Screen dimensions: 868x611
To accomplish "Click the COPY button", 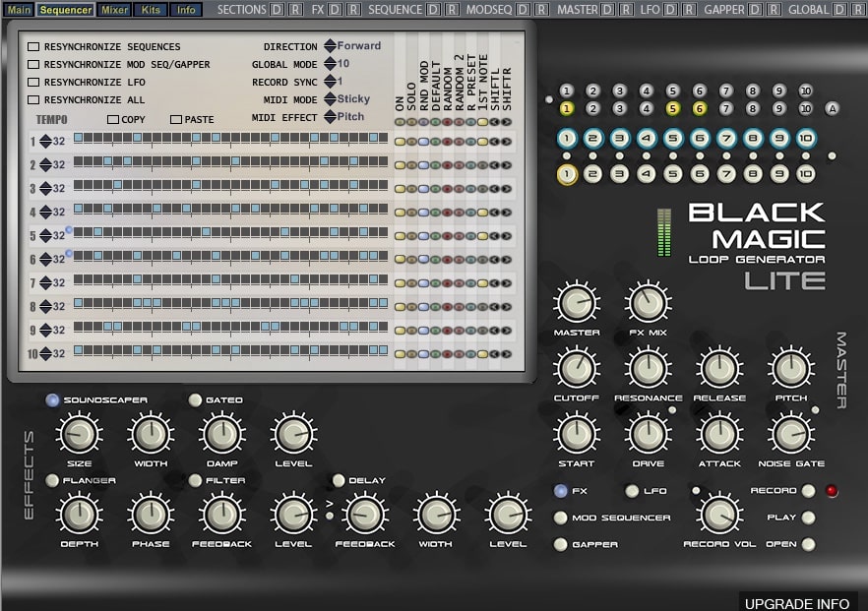I will tap(111, 119).
